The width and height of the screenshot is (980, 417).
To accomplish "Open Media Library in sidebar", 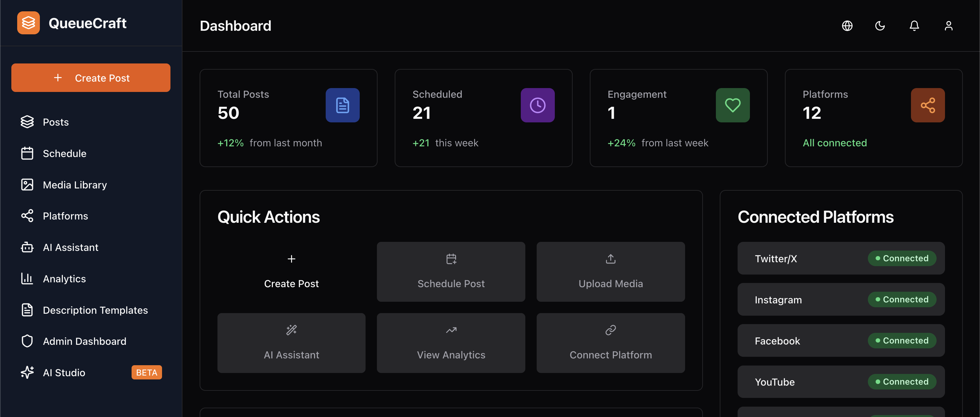I will click(x=91, y=185).
